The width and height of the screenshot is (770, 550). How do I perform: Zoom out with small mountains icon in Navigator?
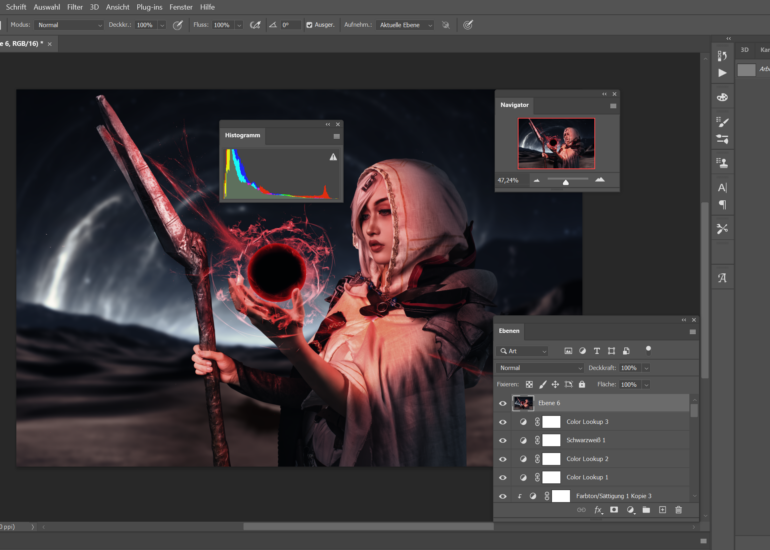click(x=536, y=180)
